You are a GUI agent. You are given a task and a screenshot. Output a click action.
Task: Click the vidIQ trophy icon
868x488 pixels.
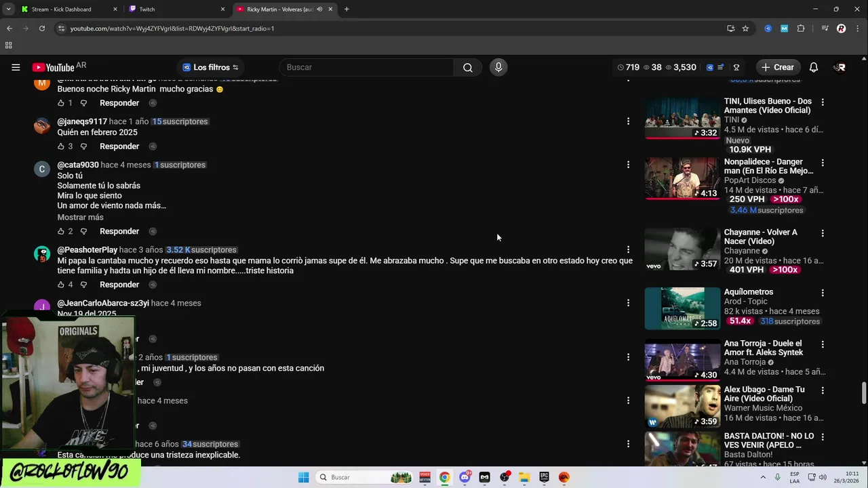click(x=736, y=67)
